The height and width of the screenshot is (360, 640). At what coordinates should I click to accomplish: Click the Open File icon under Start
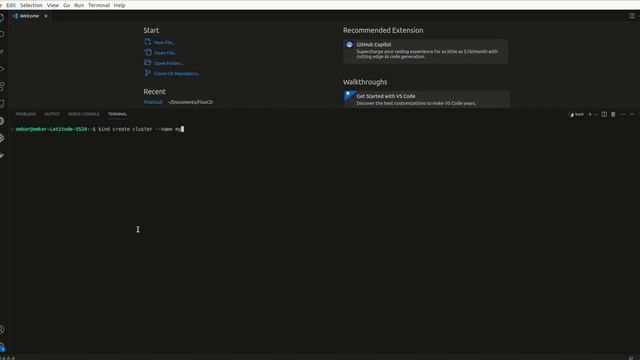pyautogui.click(x=148, y=52)
